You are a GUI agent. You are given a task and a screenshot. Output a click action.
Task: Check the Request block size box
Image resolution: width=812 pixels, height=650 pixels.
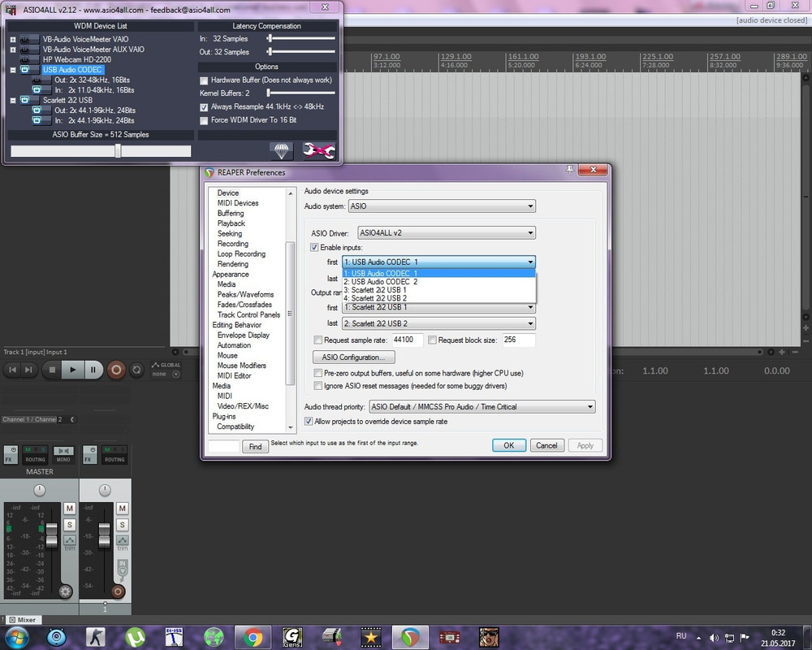click(x=433, y=340)
